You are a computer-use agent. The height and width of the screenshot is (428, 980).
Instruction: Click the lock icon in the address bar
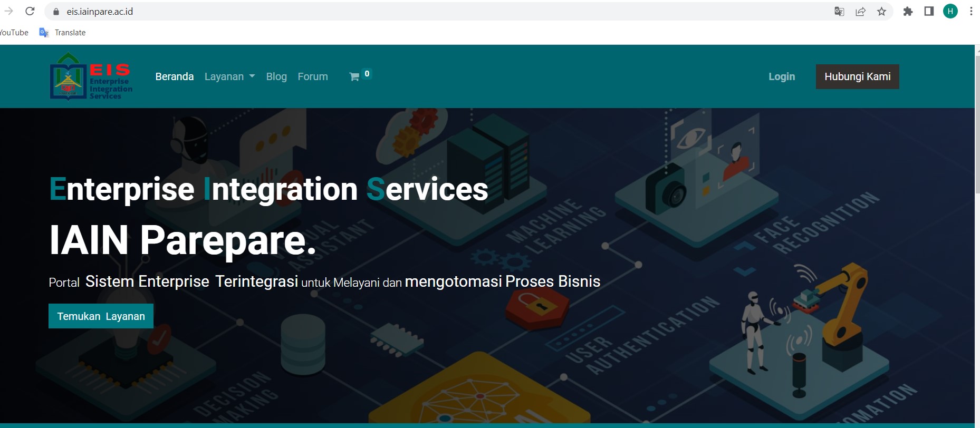pos(56,12)
